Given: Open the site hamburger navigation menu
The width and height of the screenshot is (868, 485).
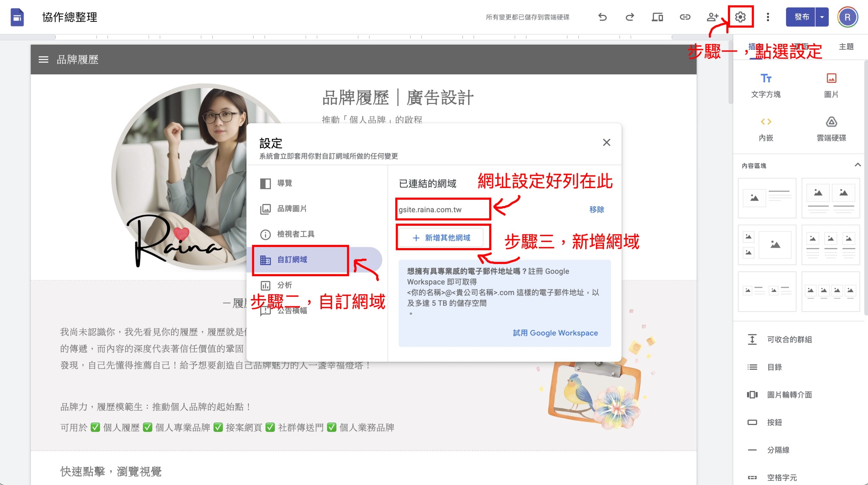Looking at the screenshot, I should point(43,60).
